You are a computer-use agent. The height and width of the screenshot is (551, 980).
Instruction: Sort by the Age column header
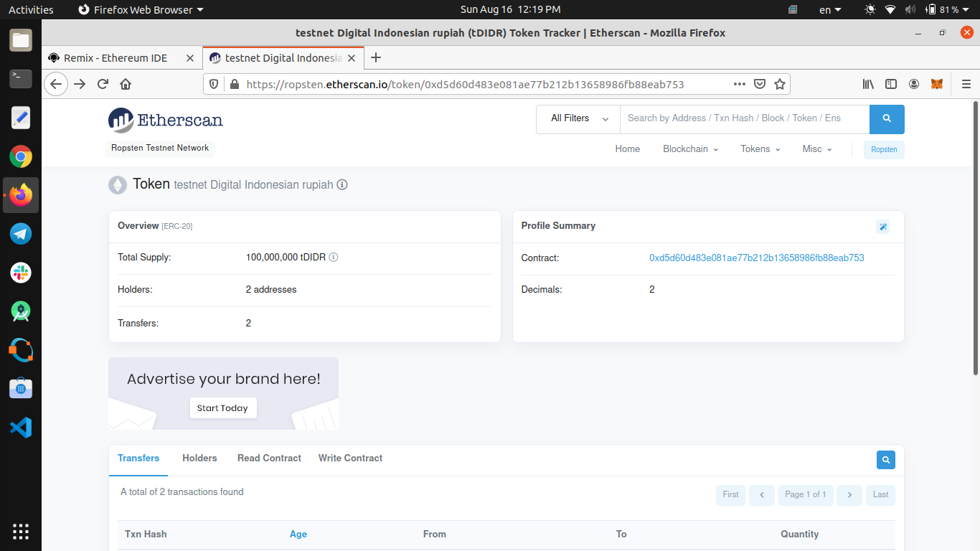coord(298,534)
